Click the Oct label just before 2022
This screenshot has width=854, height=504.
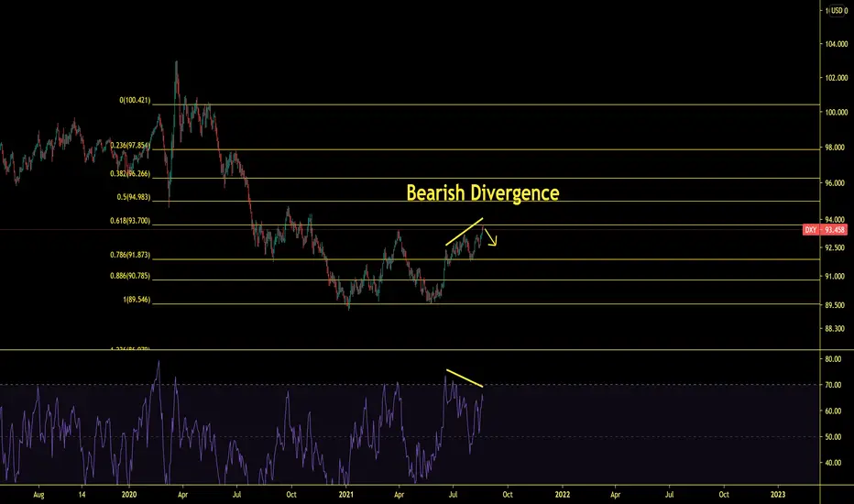(507, 495)
